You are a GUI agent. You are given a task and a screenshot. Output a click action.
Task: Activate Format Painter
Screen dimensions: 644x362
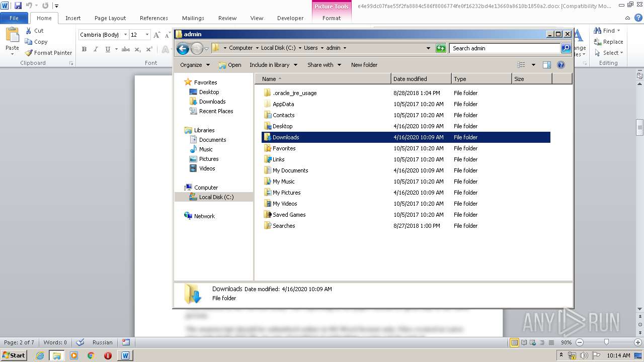pos(49,53)
